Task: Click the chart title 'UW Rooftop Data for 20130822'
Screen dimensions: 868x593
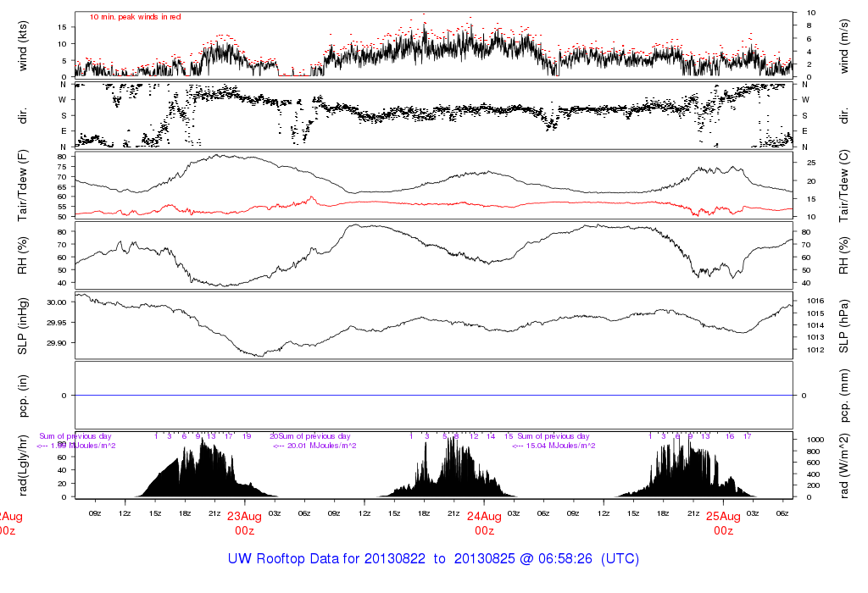Action: pyautogui.click(x=326, y=559)
